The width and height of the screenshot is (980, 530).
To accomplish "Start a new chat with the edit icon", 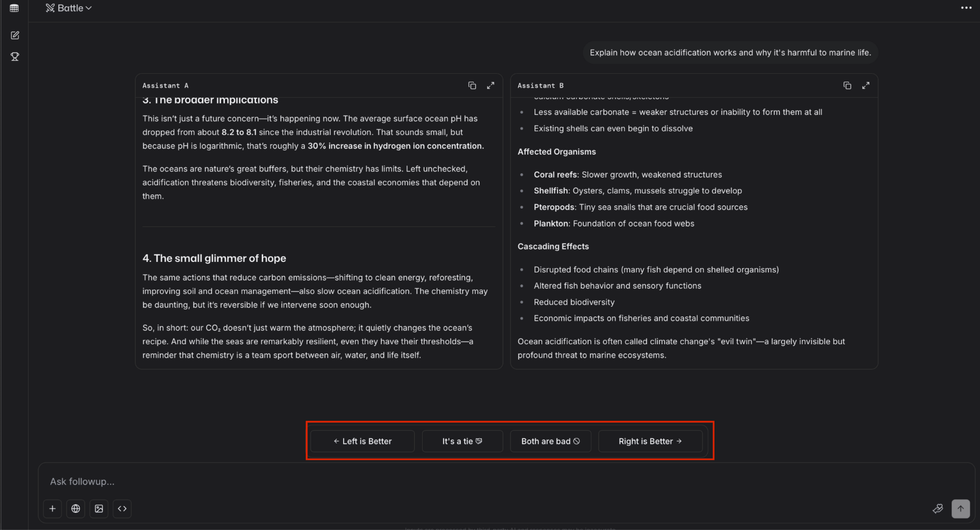I will [x=15, y=35].
